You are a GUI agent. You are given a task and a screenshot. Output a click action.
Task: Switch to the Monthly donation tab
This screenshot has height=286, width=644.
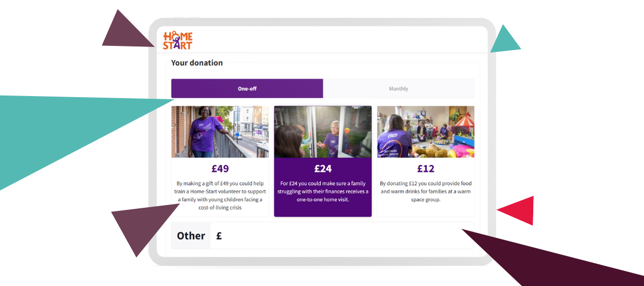click(398, 88)
